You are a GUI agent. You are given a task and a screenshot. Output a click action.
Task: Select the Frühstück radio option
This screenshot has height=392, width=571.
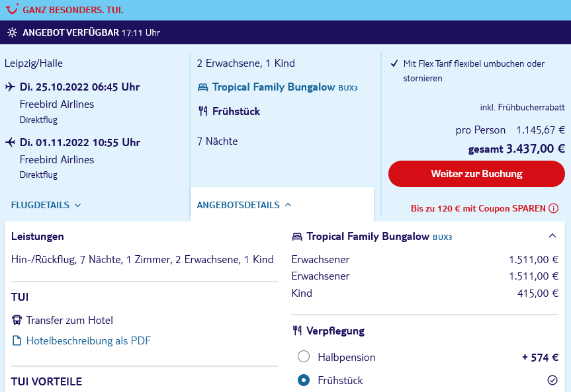coord(304,380)
